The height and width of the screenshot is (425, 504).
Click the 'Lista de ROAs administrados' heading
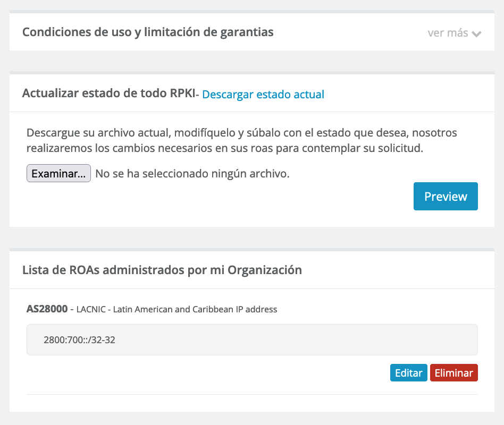coord(162,270)
